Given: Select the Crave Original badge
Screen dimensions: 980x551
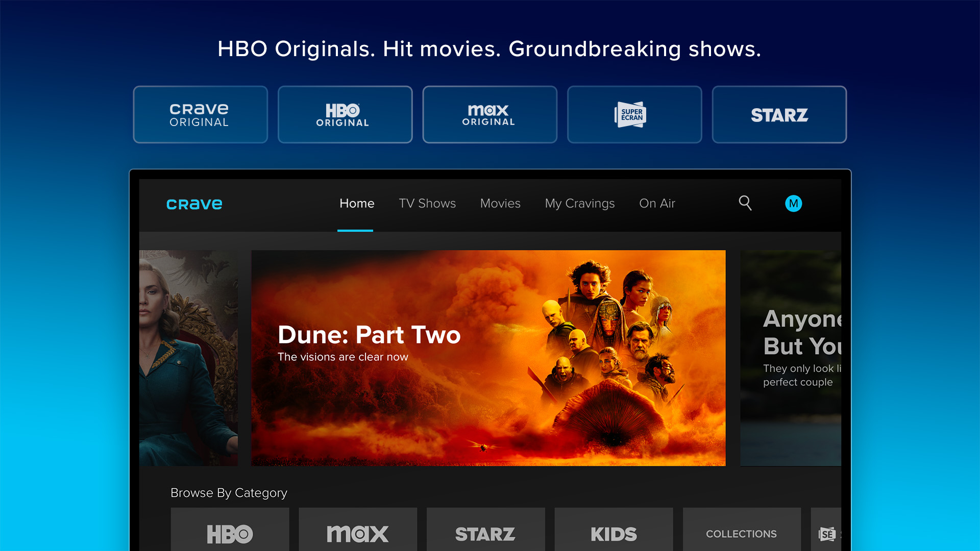Looking at the screenshot, I should pyautogui.click(x=200, y=115).
